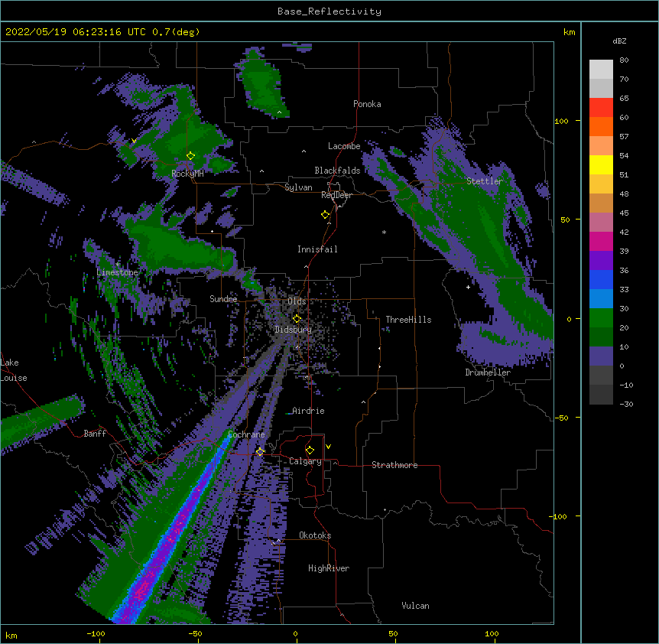The height and width of the screenshot is (644, 659).
Task: Click the white asterisk marker east of Innisfail
Action: 384,233
